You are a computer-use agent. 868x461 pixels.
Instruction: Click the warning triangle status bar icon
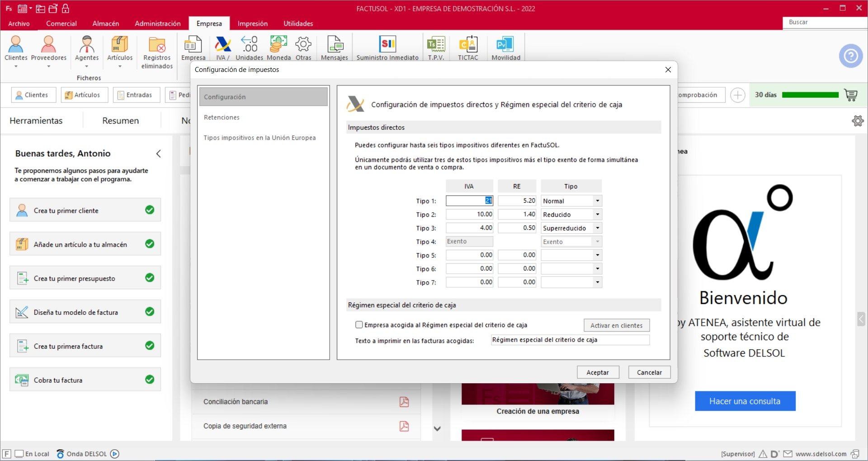pyautogui.click(x=763, y=454)
